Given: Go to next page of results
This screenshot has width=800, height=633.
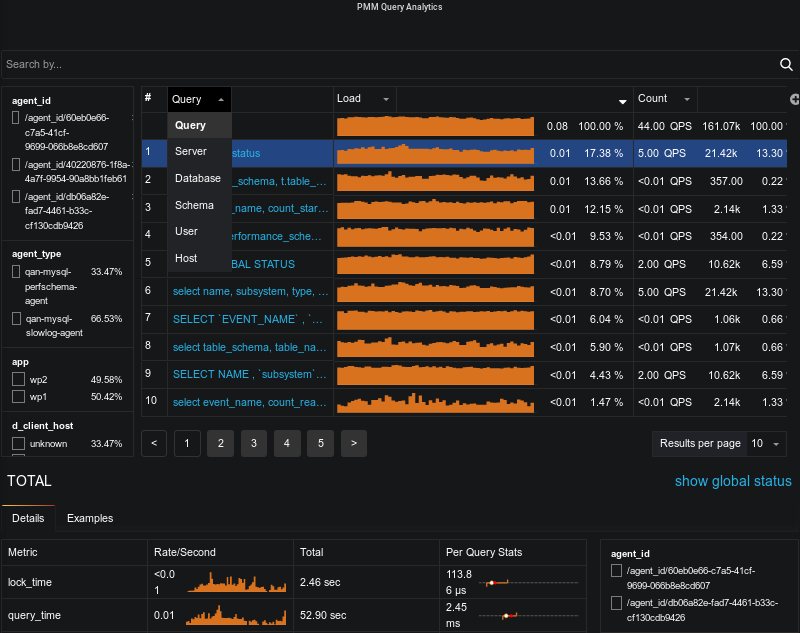Looking at the screenshot, I should [354, 442].
